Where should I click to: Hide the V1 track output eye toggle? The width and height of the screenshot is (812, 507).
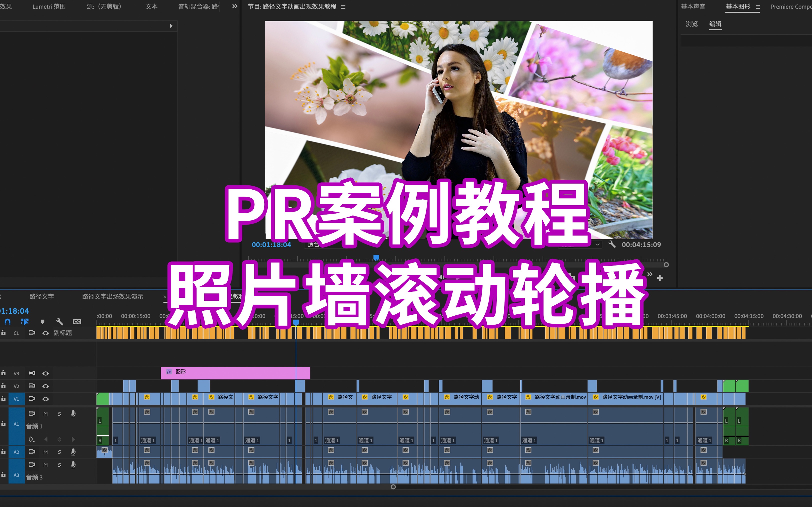pyautogui.click(x=46, y=399)
